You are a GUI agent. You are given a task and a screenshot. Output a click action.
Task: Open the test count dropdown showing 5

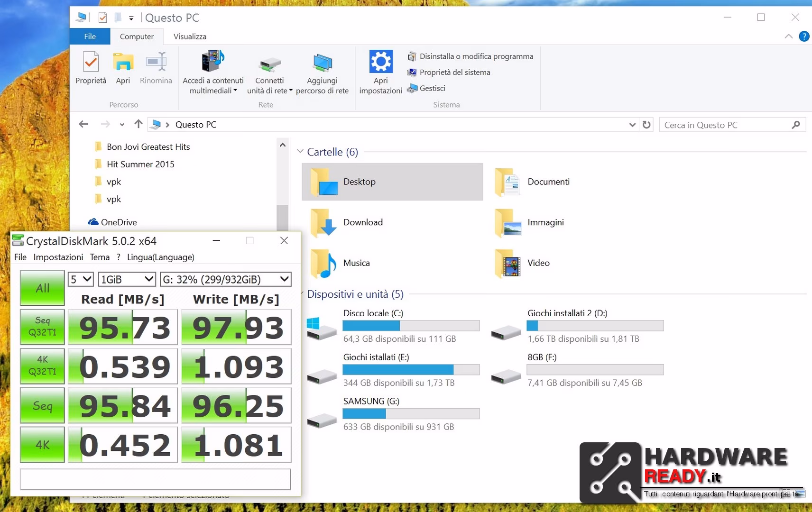pyautogui.click(x=81, y=279)
